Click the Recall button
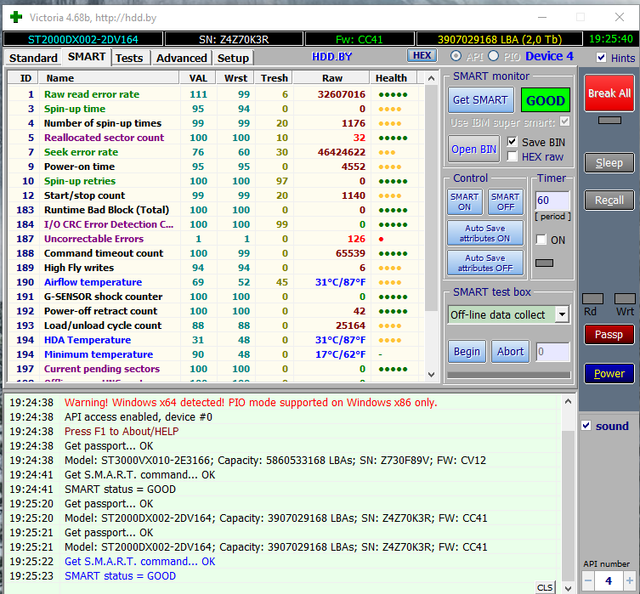 click(609, 200)
